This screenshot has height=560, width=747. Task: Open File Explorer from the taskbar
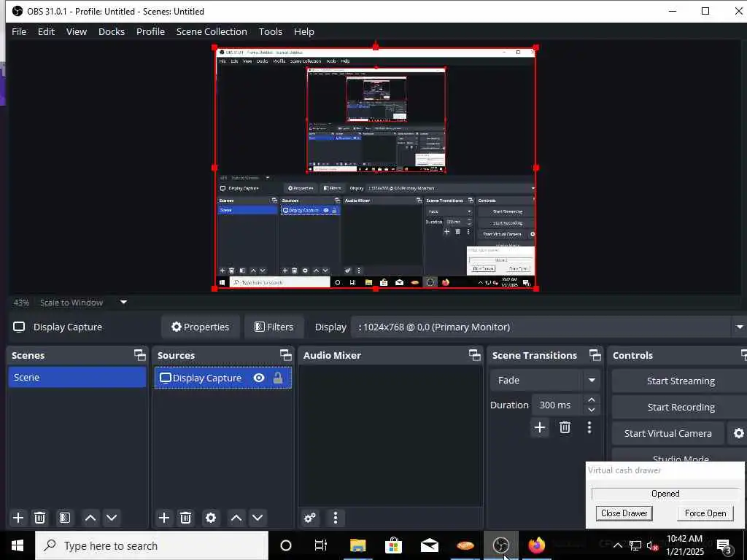[357, 545]
